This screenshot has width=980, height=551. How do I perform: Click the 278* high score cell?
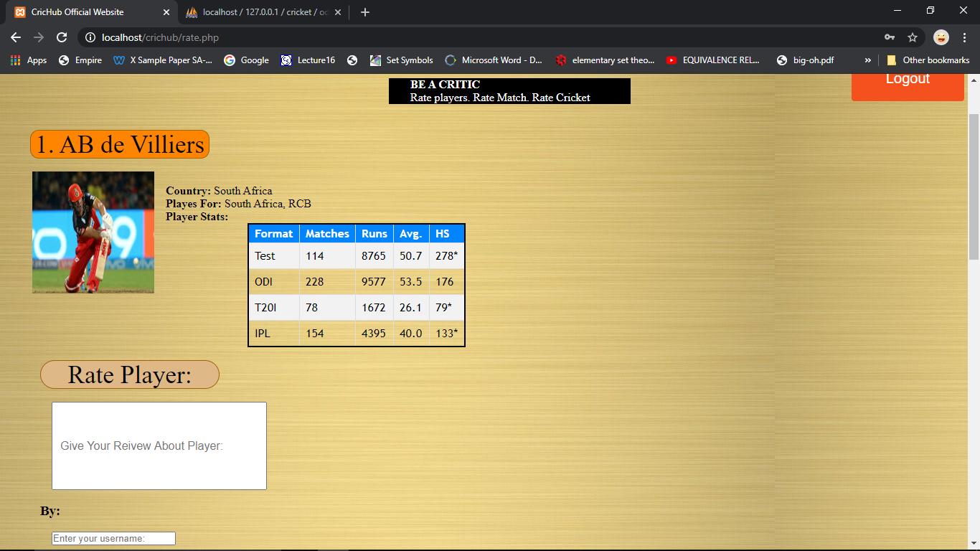(x=447, y=255)
